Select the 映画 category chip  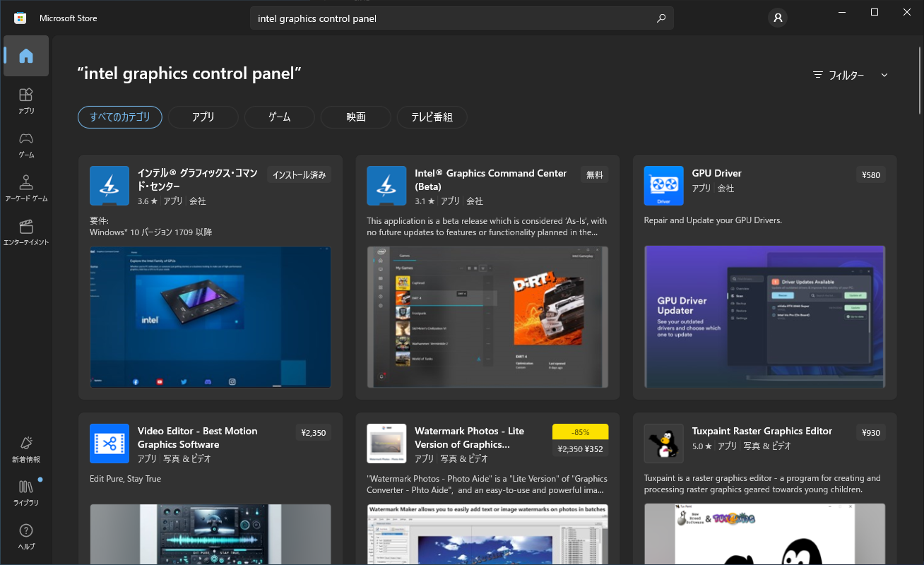point(356,117)
